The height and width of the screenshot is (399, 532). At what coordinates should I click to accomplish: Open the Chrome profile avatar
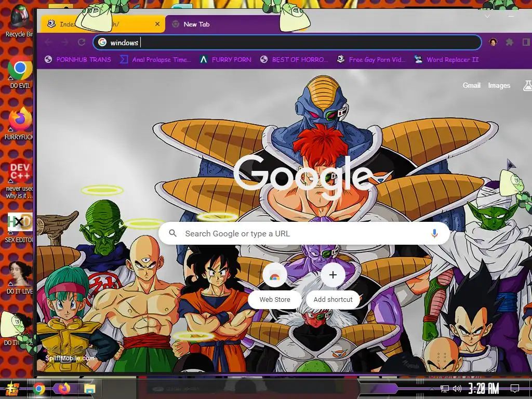pos(493,42)
